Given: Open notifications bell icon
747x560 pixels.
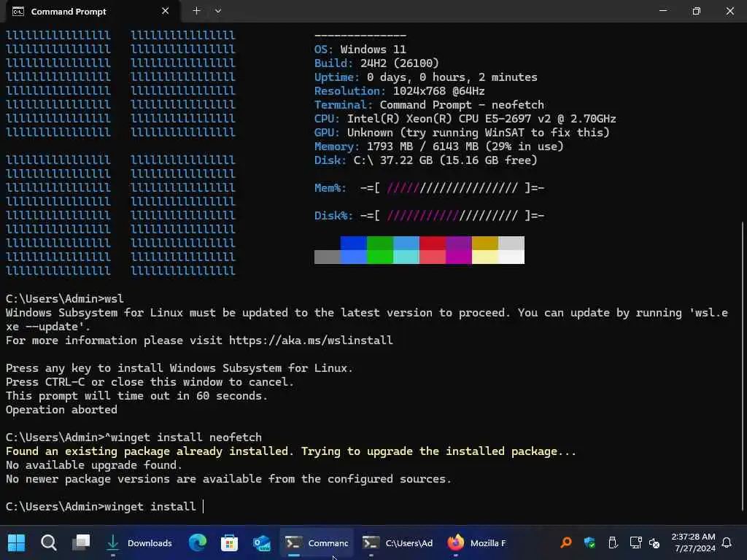Looking at the screenshot, I should (x=727, y=542).
